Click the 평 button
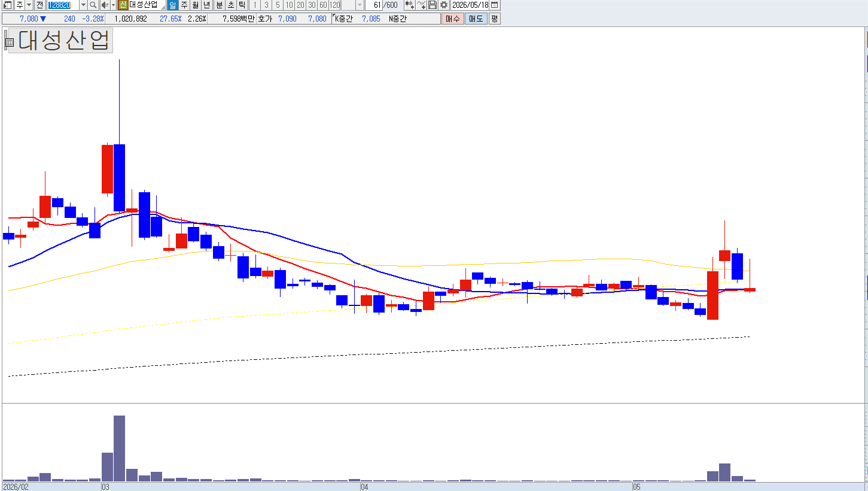 [x=494, y=19]
